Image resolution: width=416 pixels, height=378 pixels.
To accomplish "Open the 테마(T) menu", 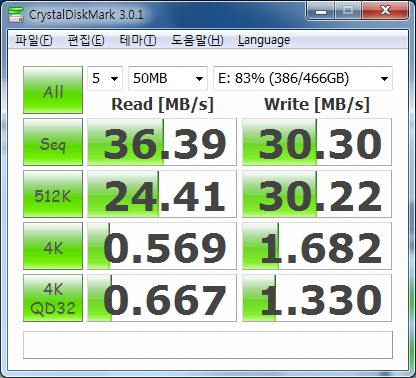I will tap(138, 40).
